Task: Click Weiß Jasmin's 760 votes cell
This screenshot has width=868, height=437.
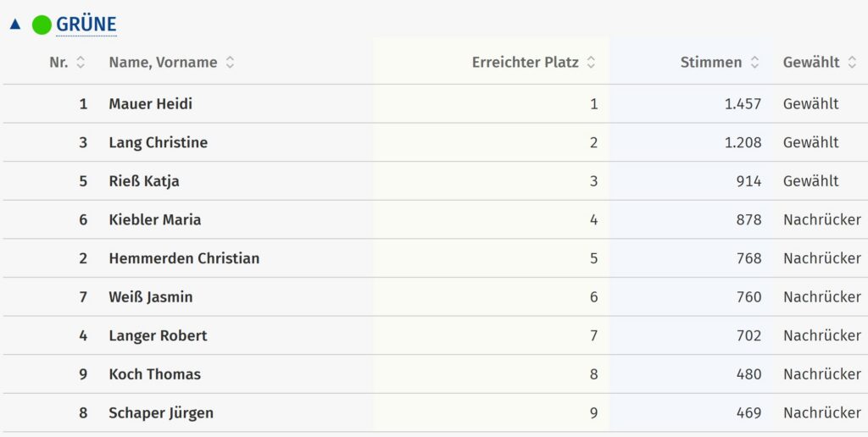Action: [748, 297]
